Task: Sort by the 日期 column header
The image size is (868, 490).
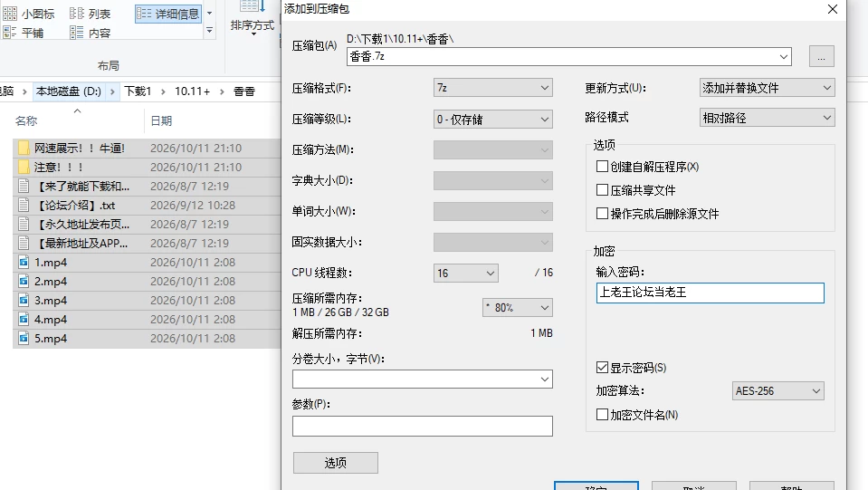Action: 161,120
